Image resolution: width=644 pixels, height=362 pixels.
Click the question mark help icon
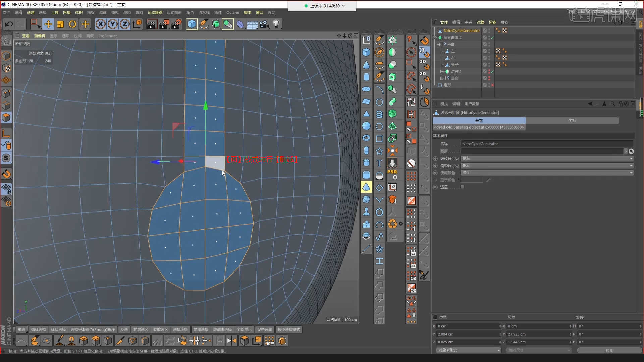(x=411, y=40)
